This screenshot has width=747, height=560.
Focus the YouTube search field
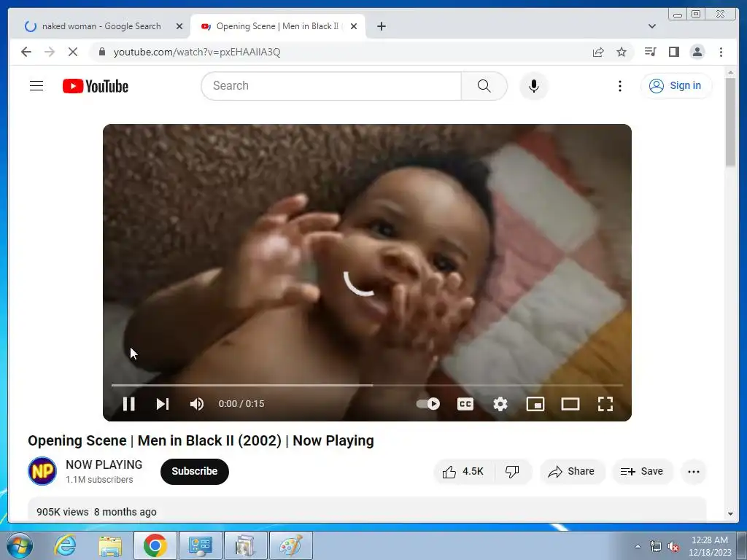coord(331,86)
